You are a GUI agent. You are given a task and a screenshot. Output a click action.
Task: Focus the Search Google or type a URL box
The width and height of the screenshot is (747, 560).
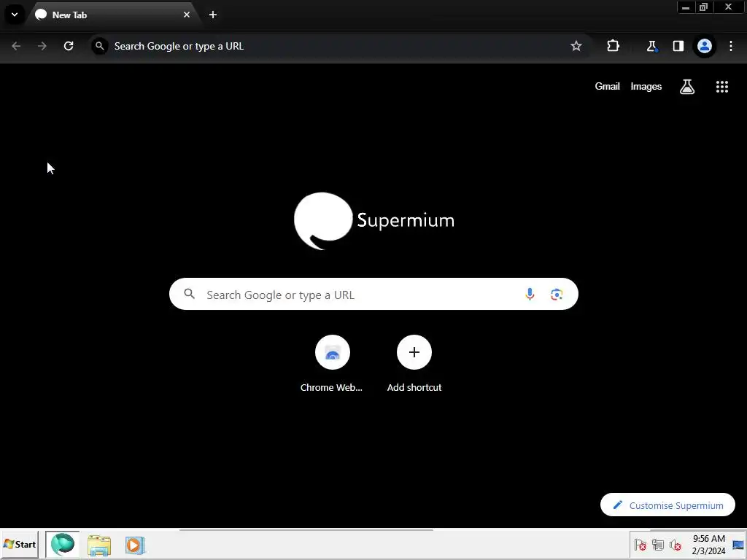click(373, 294)
